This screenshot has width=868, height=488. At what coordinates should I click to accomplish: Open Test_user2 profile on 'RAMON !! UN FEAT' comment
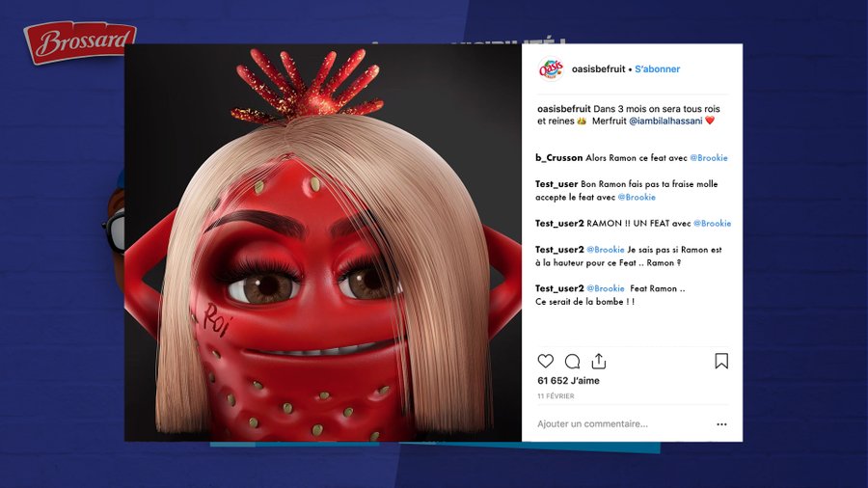coord(559,223)
